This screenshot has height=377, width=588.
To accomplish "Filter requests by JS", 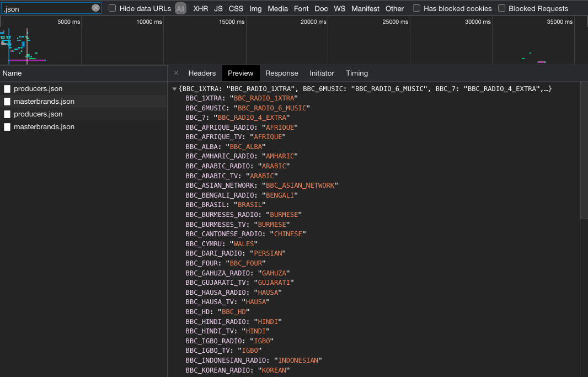I will pyautogui.click(x=218, y=9).
